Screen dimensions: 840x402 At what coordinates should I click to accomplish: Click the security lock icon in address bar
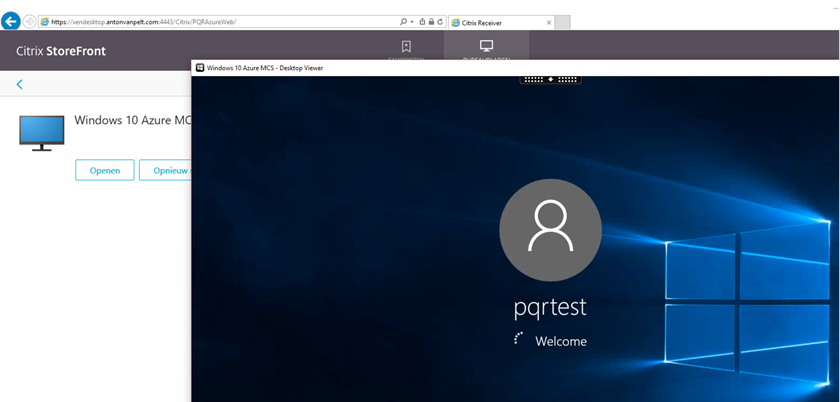coord(431,22)
